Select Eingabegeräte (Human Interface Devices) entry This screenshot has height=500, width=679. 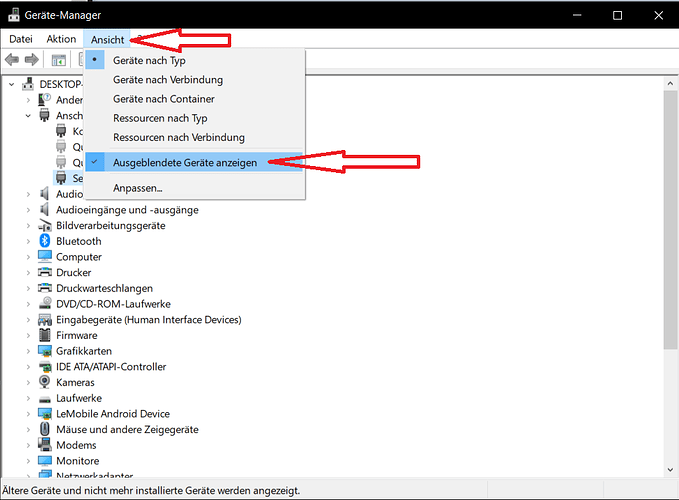pos(149,319)
